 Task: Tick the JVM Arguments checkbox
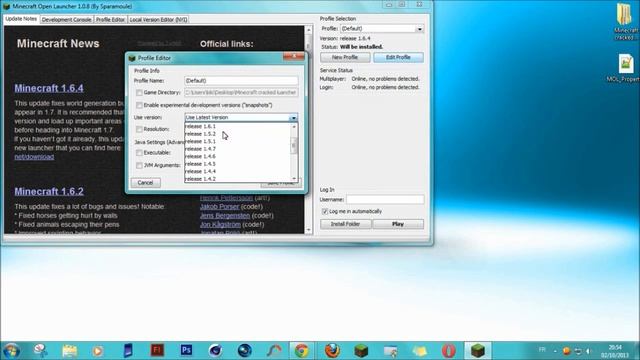coord(139,165)
